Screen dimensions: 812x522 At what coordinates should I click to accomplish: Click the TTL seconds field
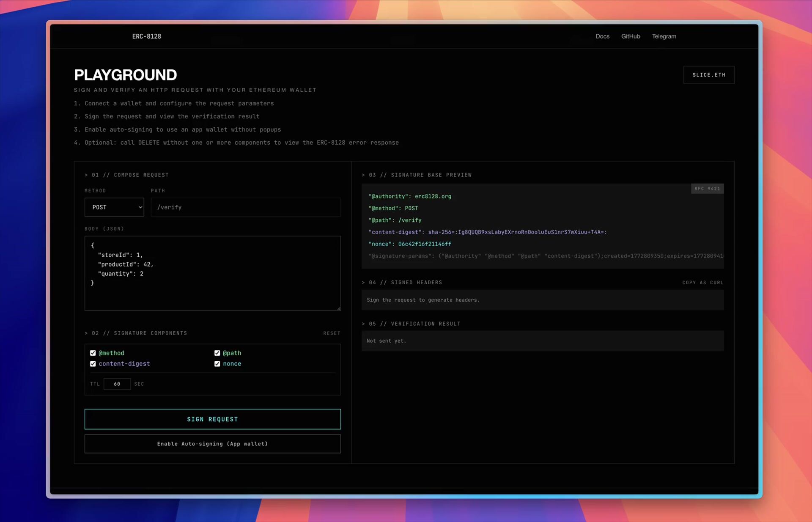click(x=117, y=384)
